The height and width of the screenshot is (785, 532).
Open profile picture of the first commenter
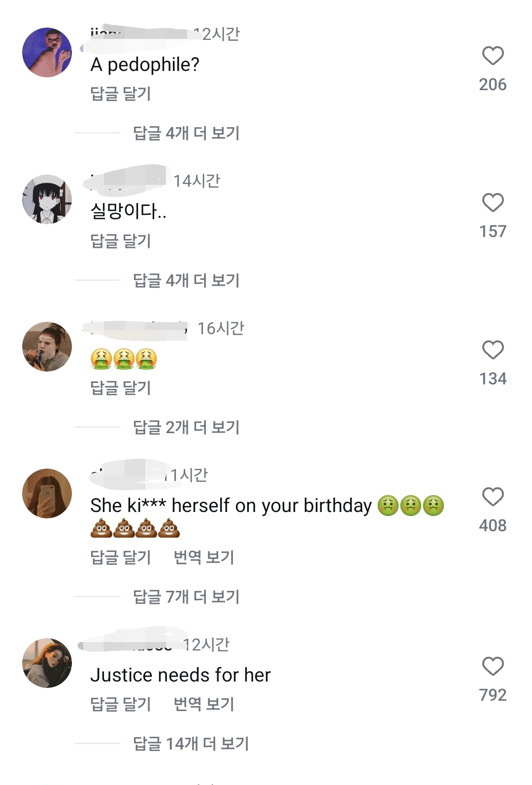pos(47,52)
